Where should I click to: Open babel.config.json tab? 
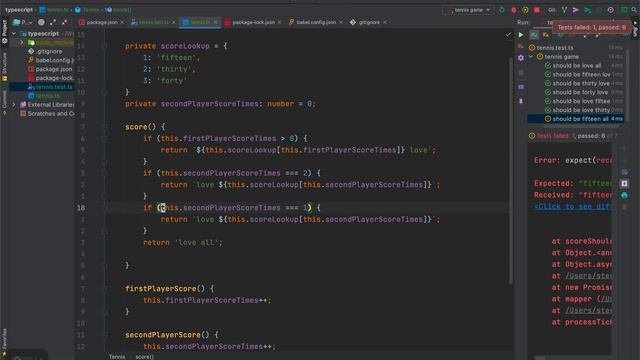pyautogui.click(x=316, y=22)
